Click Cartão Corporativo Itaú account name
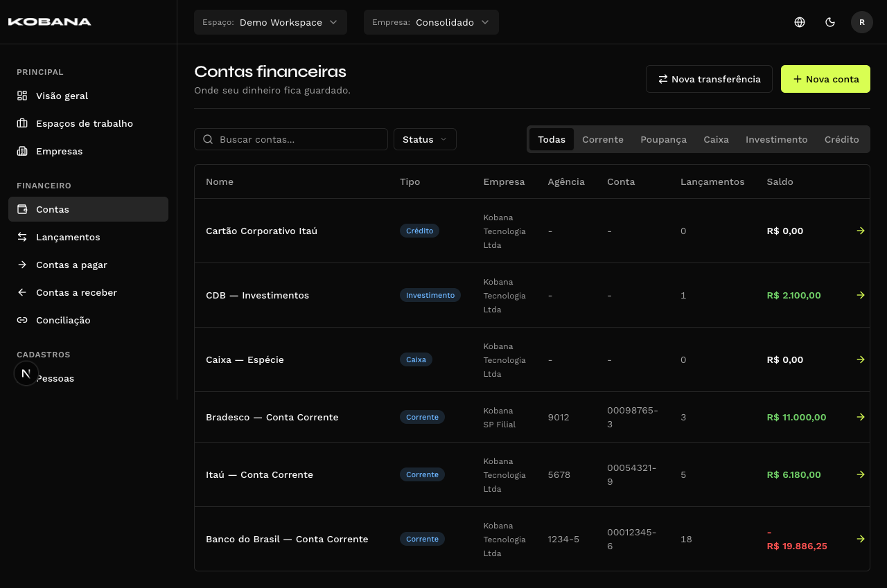Screen dimensions: 887x588 tap(261, 231)
